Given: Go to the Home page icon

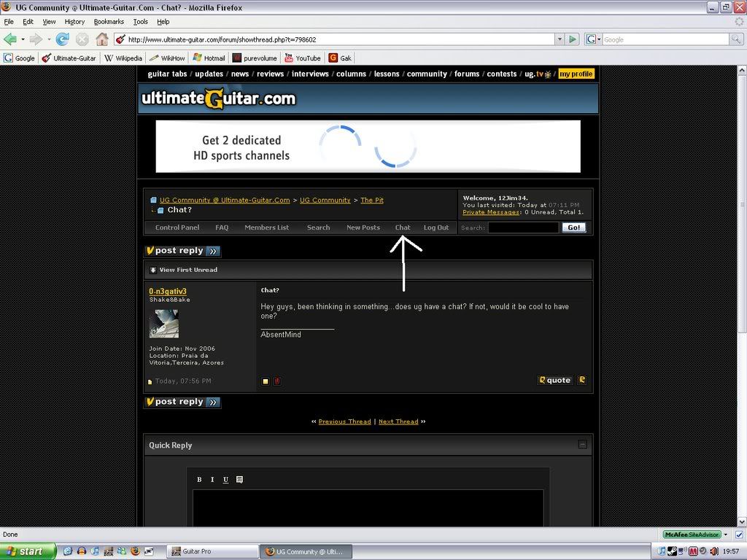Looking at the screenshot, I should pyautogui.click(x=102, y=39).
